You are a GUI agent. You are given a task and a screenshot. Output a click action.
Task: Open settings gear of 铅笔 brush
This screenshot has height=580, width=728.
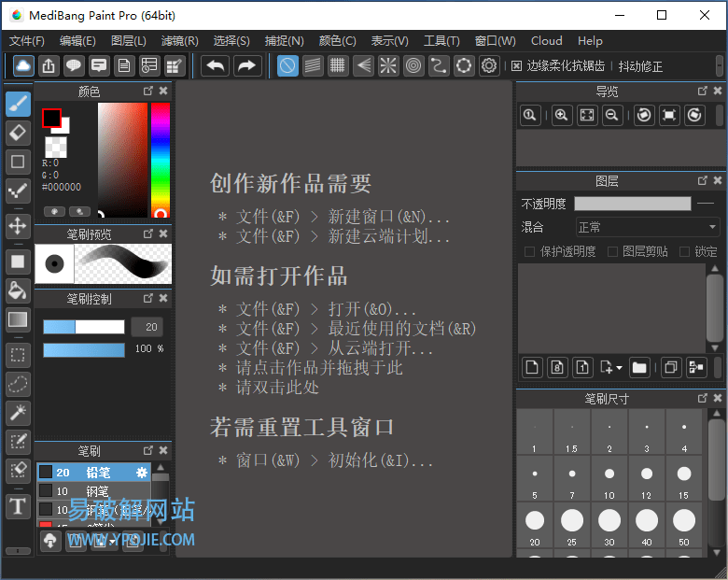[x=142, y=473]
